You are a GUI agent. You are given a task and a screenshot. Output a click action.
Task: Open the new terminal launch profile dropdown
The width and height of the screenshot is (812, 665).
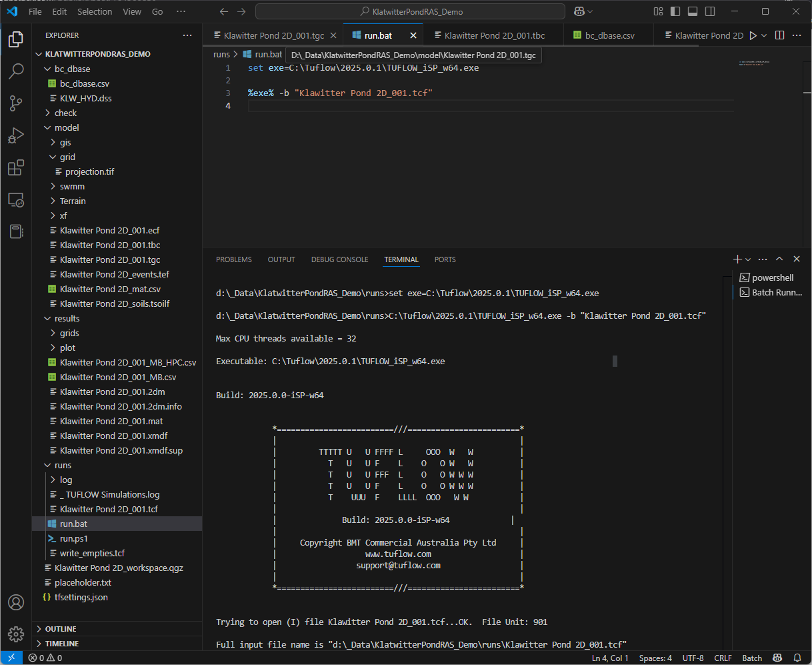(x=748, y=259)
